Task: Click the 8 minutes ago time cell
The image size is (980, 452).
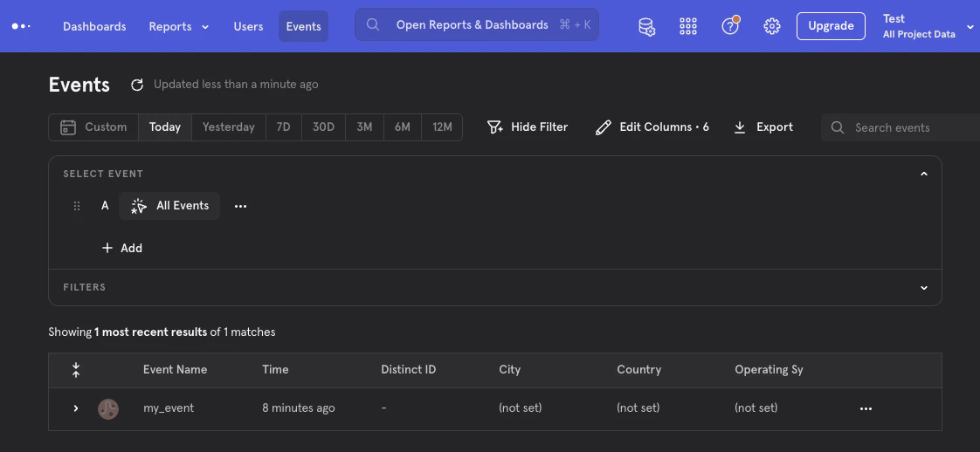Action: point(299,408)
